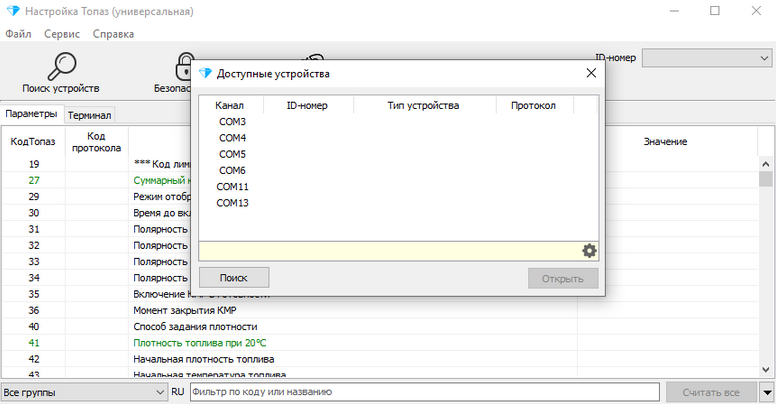Click the Код протокола column header
The width and height of the screenshot is (776, 404).
click(x=97, y=142)
